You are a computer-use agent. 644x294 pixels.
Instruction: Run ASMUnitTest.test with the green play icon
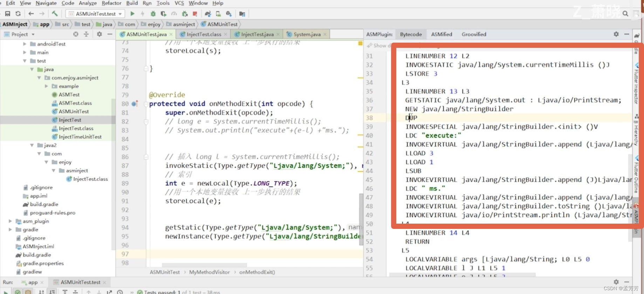pos(132,14)
